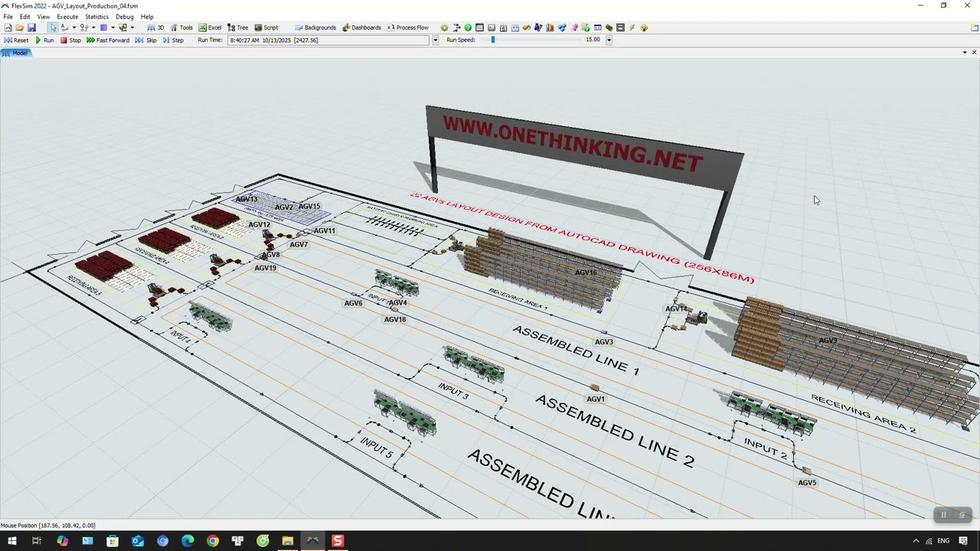Click the lightning bolt toolbar icon
980x551 pixels.
point(632,28)
